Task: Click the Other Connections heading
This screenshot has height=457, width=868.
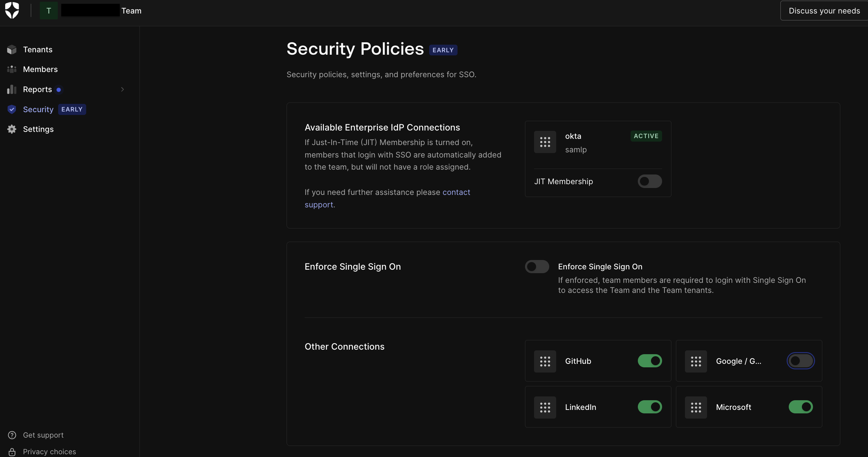Action: click(344, 347)
